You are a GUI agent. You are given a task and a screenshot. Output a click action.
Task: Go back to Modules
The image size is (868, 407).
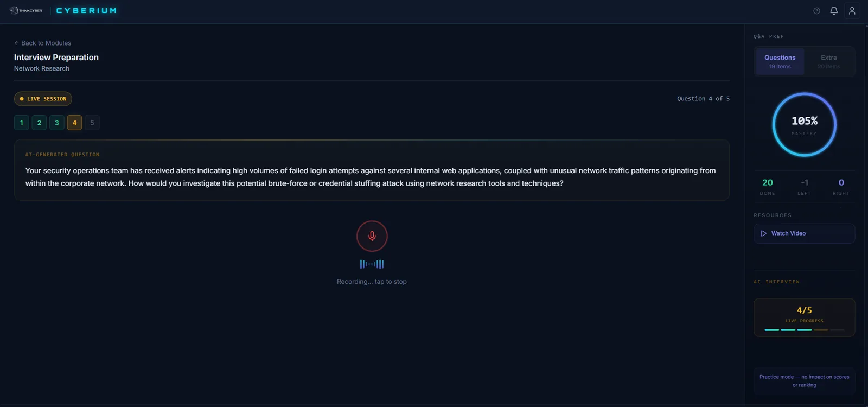coord(43,43)
